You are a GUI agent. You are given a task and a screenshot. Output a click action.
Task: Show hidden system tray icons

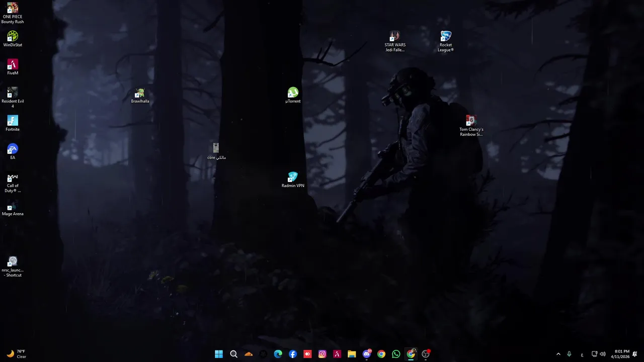click(x=558, y=354)
